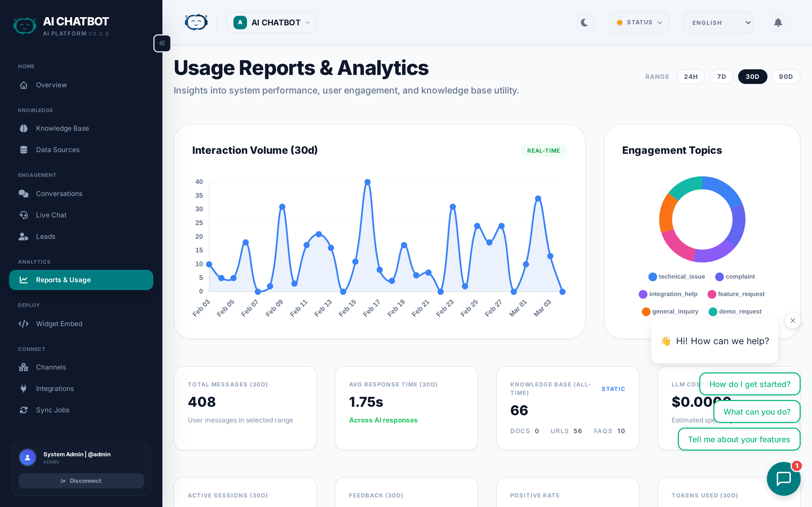Click the Sync Jobs refresh icon
The width and height of the screenshot is (812, 507).
[x=23, y=410]
